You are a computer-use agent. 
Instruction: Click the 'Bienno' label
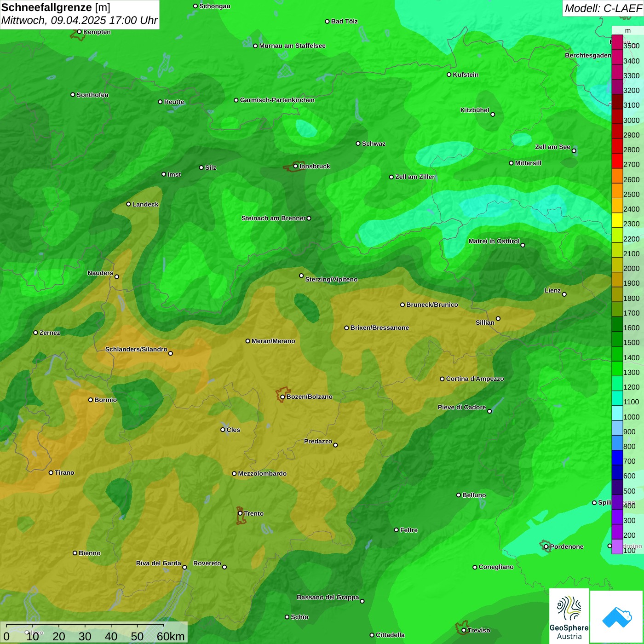89,553
